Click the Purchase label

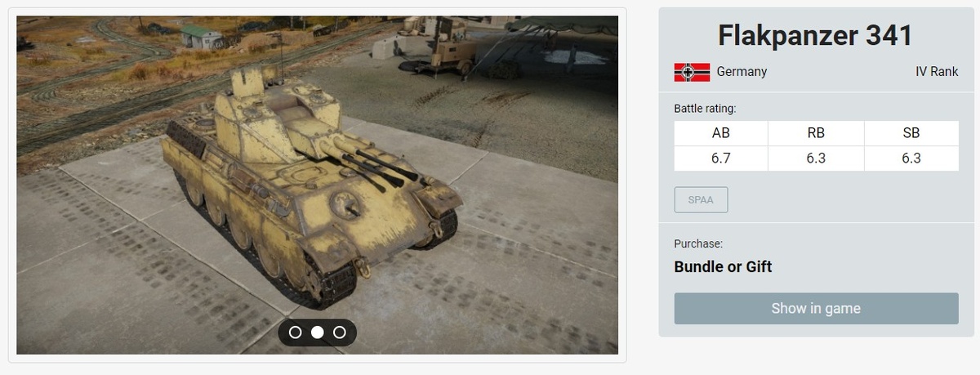[x=698, y=243]
